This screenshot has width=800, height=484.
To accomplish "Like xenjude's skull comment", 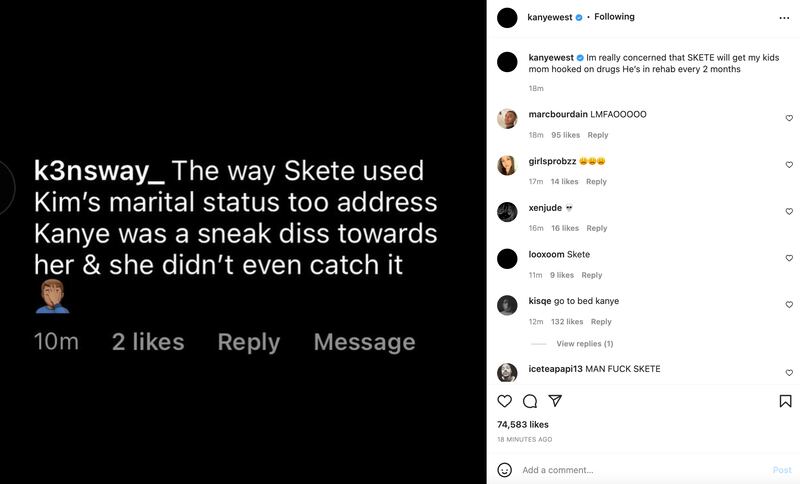I will click(789, 212).
